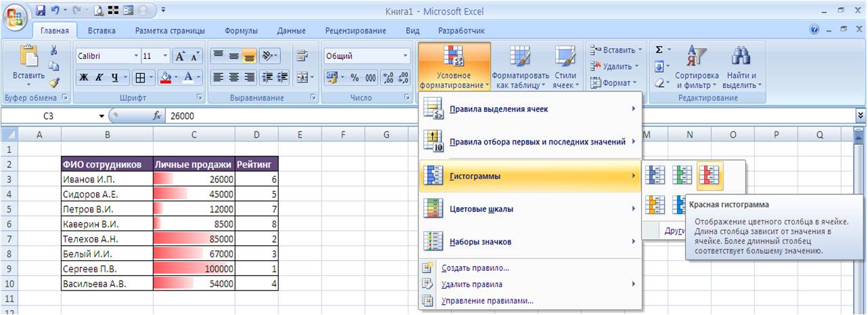Click the percent style icon

tap(354, 77)
